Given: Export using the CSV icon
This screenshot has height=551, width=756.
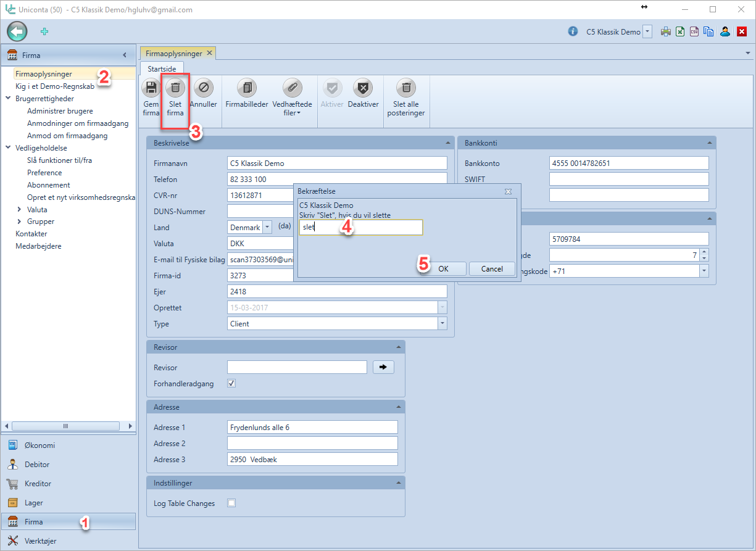Looking at the screenshot, I should coord(694,31).
